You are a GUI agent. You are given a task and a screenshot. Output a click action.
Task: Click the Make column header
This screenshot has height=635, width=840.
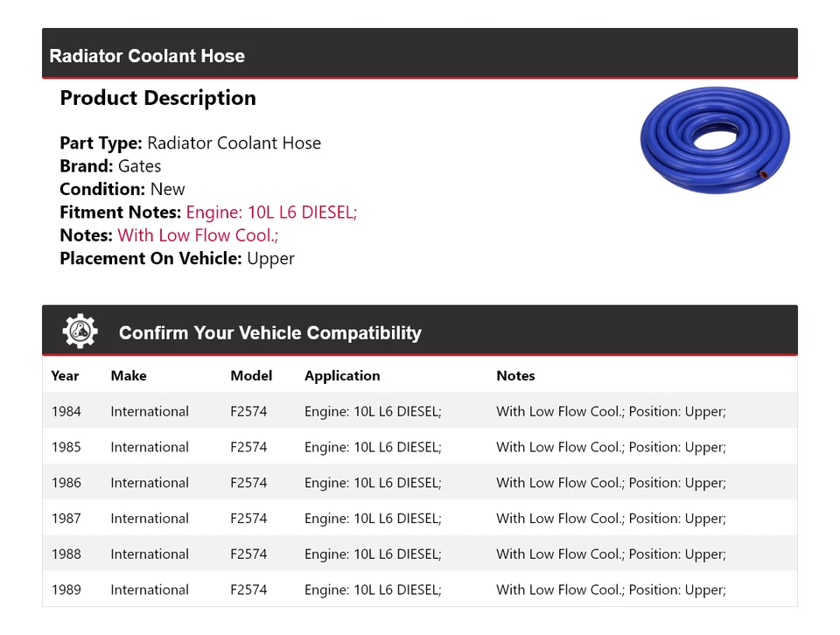[x=129, y=376]
